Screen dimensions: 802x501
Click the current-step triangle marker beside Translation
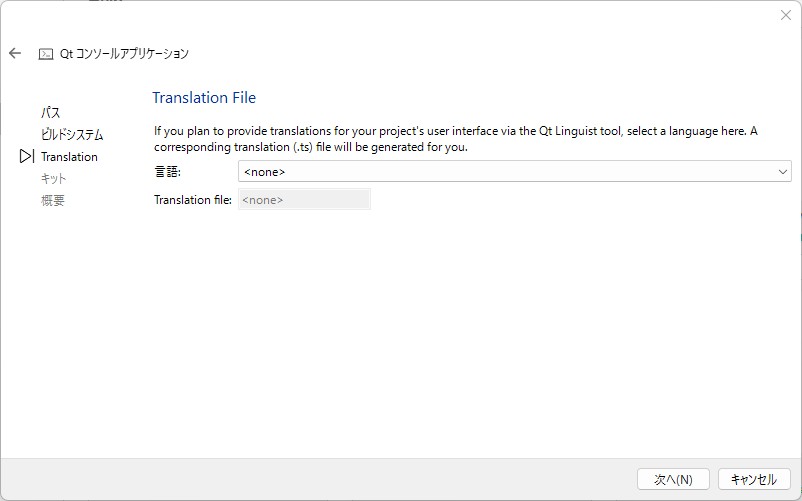[x=27, y=156]
